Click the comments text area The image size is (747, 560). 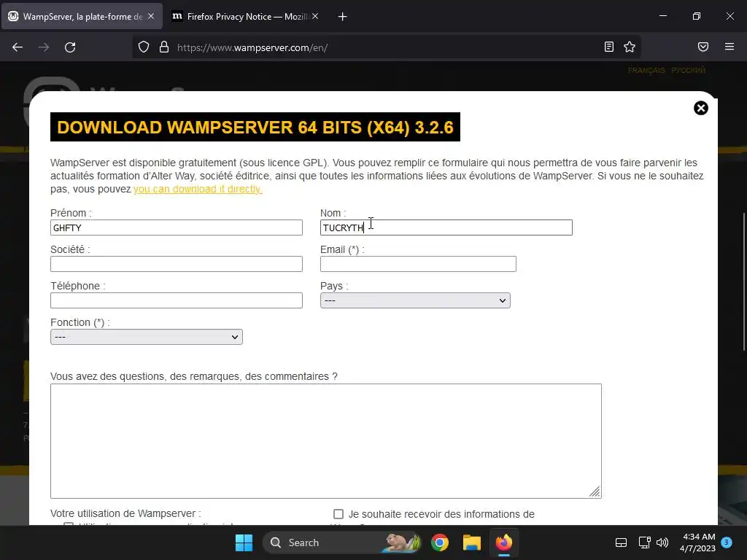coord(326,441)
